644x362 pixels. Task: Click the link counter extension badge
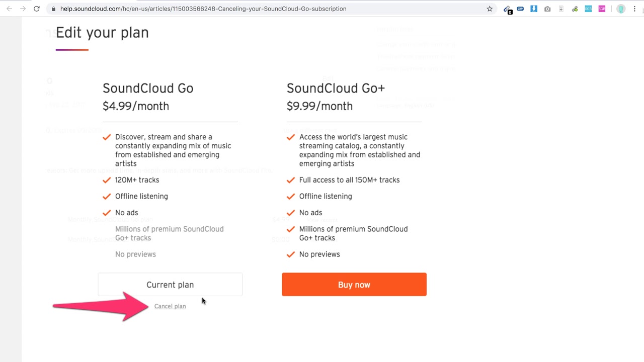[507, 9]
